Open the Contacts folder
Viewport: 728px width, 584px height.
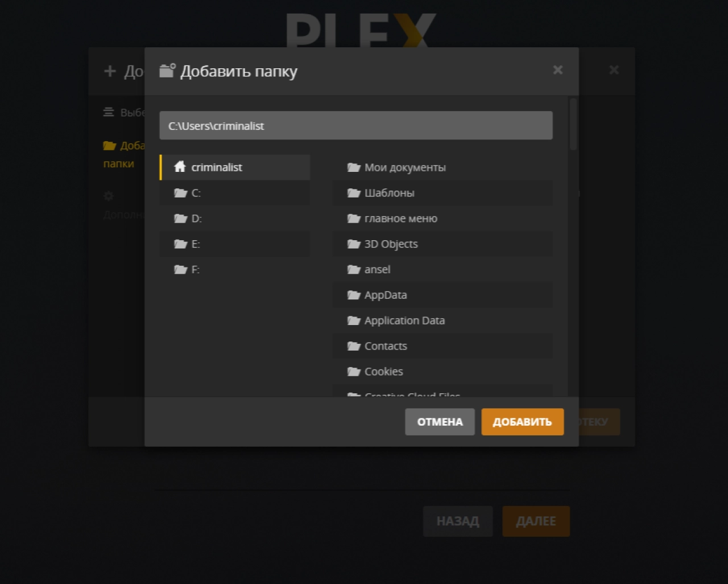[442, 346]
